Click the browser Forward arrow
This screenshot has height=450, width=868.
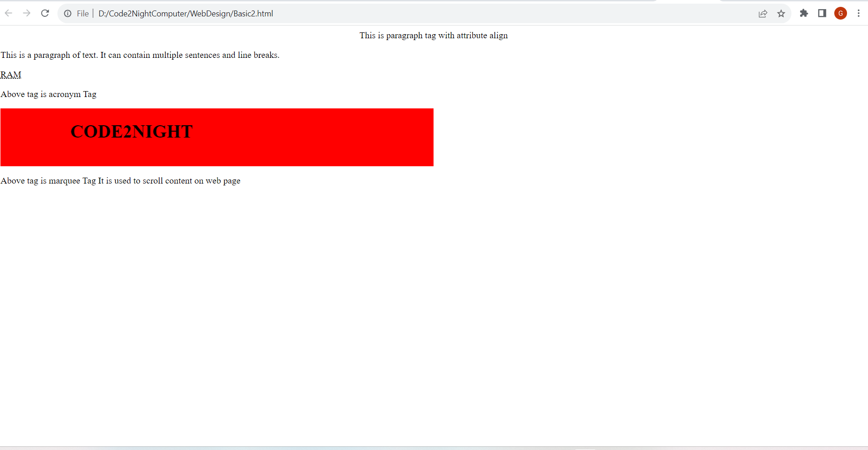click(27, 13)
